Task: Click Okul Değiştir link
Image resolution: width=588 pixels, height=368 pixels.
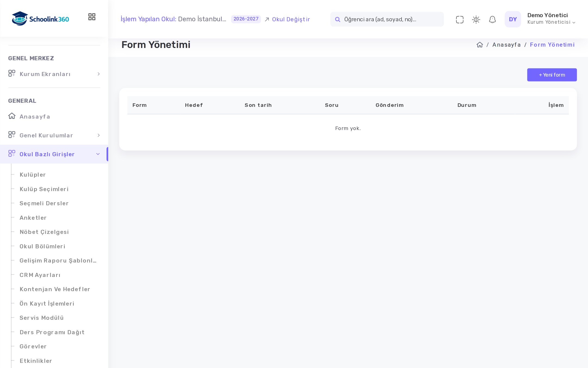Action: click(287, 19)
